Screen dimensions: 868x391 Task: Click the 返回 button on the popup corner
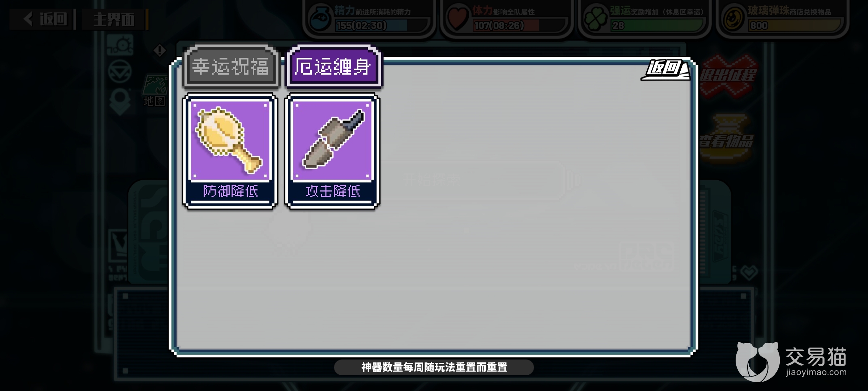pyautogui.click(x=665, y=70)
